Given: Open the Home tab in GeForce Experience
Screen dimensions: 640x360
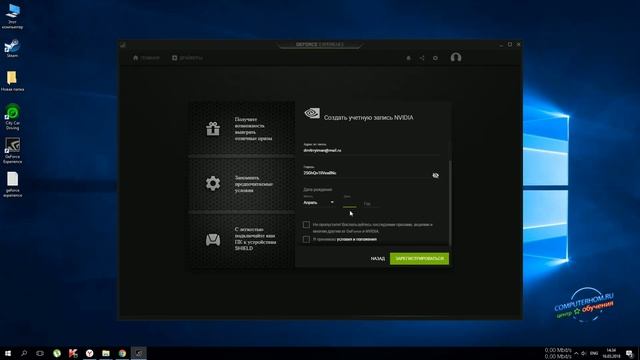Looking at the screenshot, I should pos(146,58).
